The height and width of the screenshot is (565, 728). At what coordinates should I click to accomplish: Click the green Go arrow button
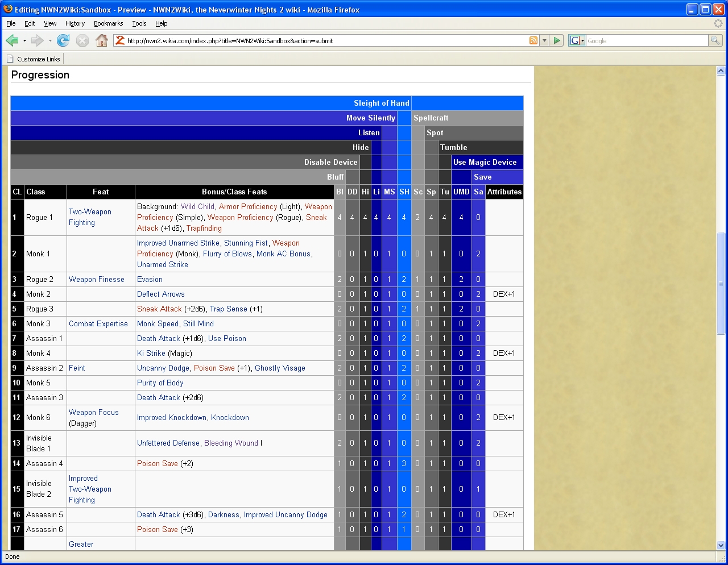tap(557, 40)
